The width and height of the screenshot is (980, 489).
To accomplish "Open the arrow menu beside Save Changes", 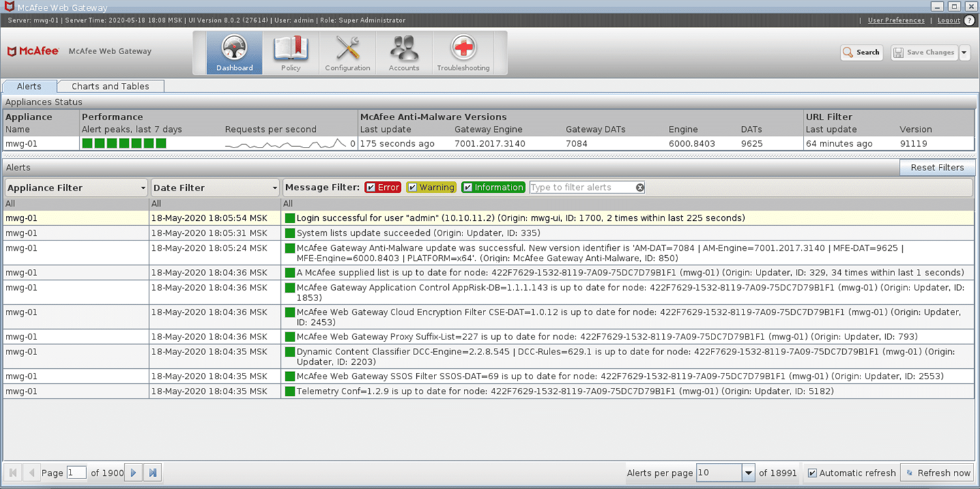I will (x=964, y=53).
